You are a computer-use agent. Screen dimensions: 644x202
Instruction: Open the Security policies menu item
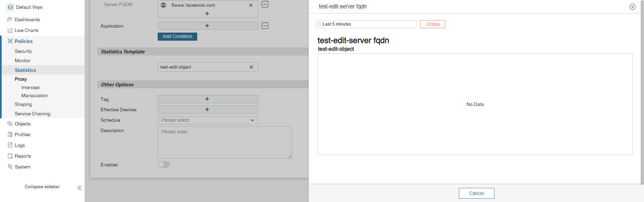coord(23,51)
